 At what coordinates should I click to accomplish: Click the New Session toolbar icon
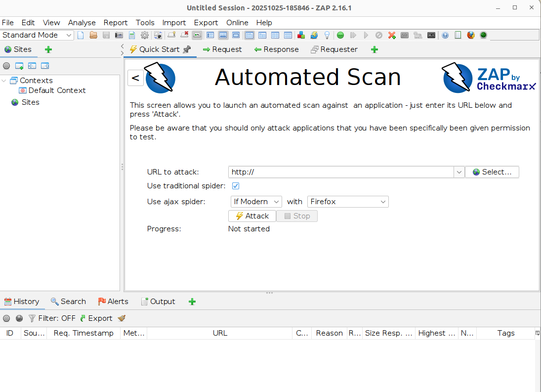81,35
